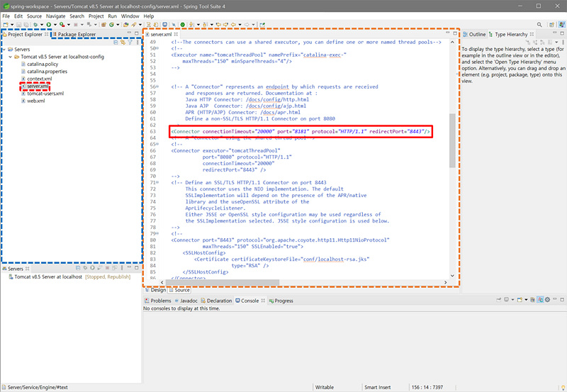Open the New file dropdown arrow

tap(12, 25)
